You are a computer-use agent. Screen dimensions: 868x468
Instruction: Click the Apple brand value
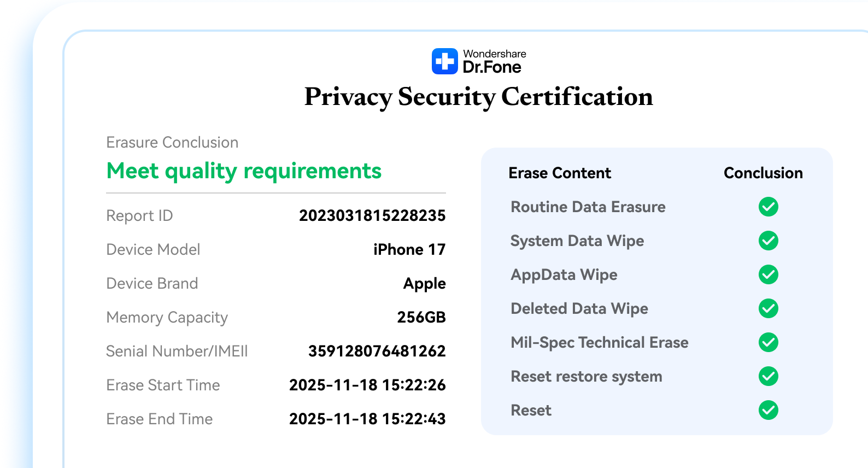pos(425,284)
